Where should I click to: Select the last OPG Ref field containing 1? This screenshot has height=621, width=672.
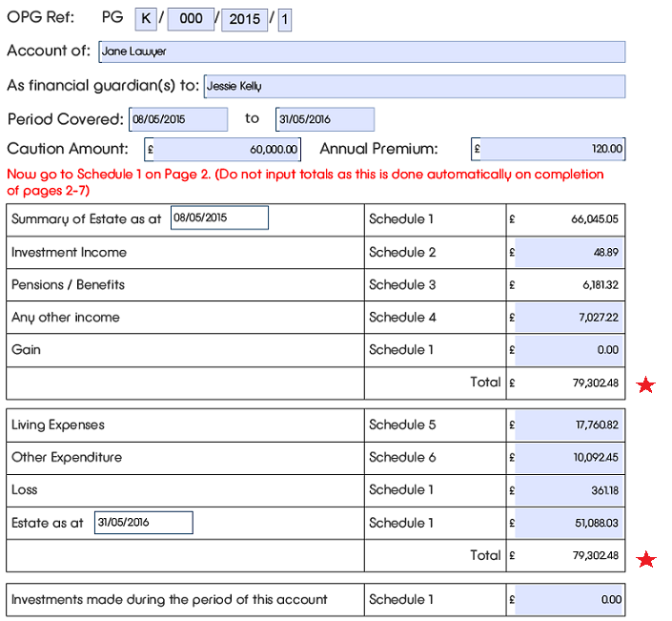[285, 19]
